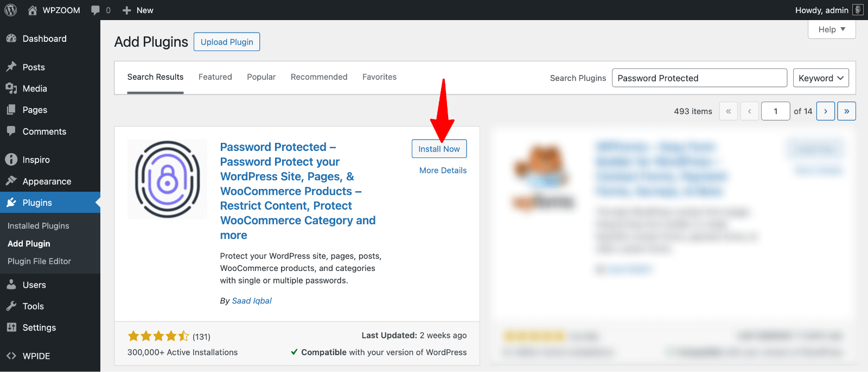Click the star rating of Password Protected
Image resolution: width=868 pixels, height=372 pixels.
tap(158, 336)
